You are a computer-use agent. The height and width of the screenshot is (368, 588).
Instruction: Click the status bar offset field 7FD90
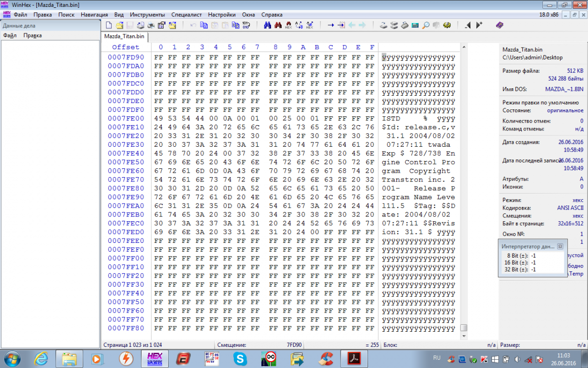294,345
